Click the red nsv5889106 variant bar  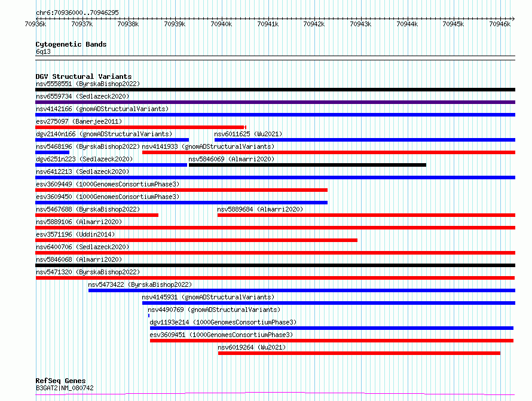click(275, 228)
